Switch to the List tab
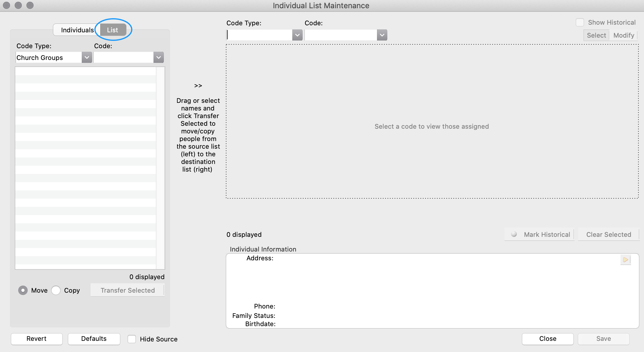Viewport: 644px width, 352px height. pos(113,30)
